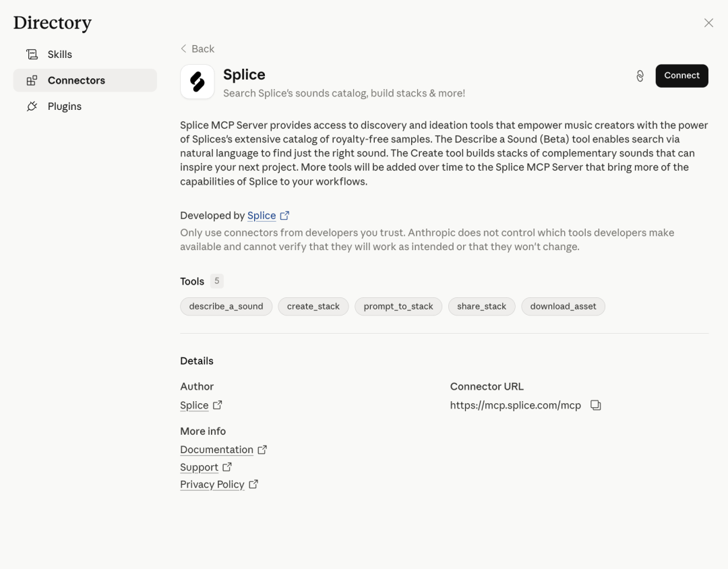Click the Splice app logo icon
This screenshot has width=728, height=569.
point(198,82)
